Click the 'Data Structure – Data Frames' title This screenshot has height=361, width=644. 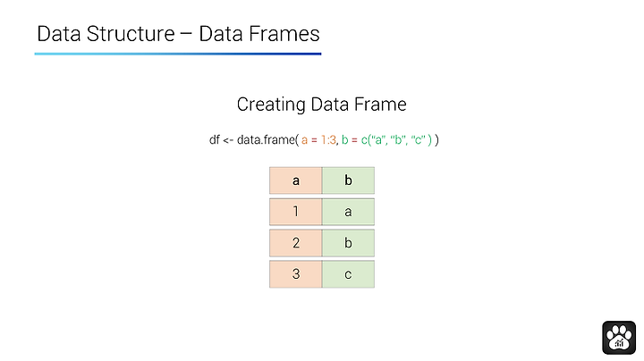tap(178, 34)
